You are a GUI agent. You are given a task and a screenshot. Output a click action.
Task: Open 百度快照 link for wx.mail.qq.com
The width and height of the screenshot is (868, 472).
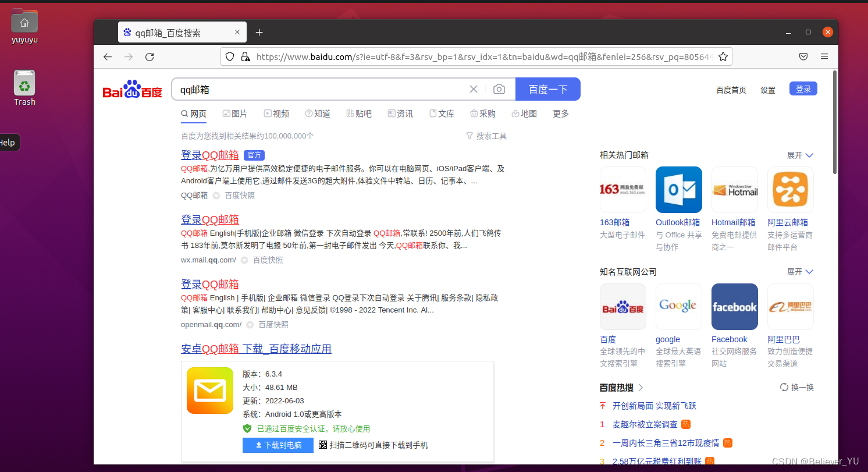(x=268, y=260)
